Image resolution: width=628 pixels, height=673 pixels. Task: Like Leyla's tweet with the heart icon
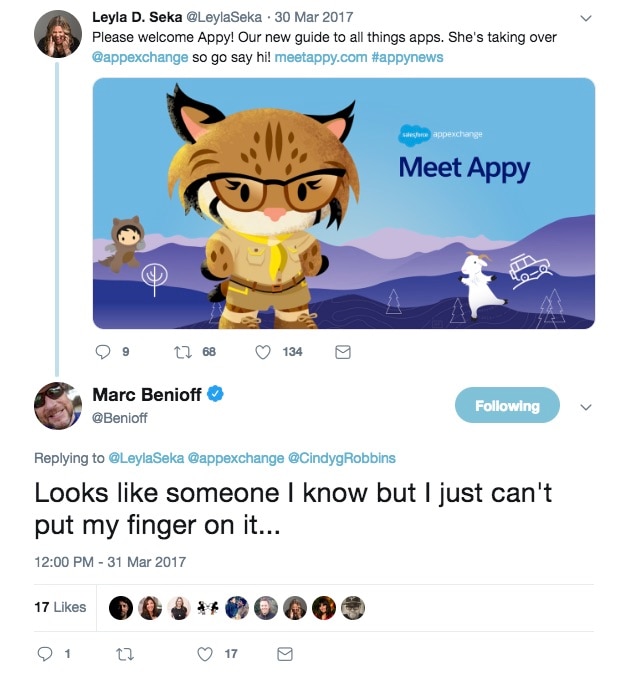263,352
